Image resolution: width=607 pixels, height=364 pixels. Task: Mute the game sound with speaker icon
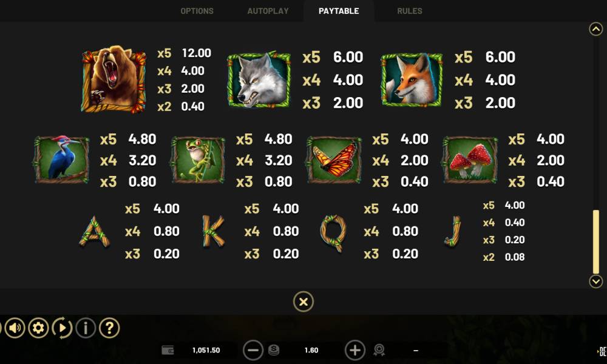coord(15,328)
